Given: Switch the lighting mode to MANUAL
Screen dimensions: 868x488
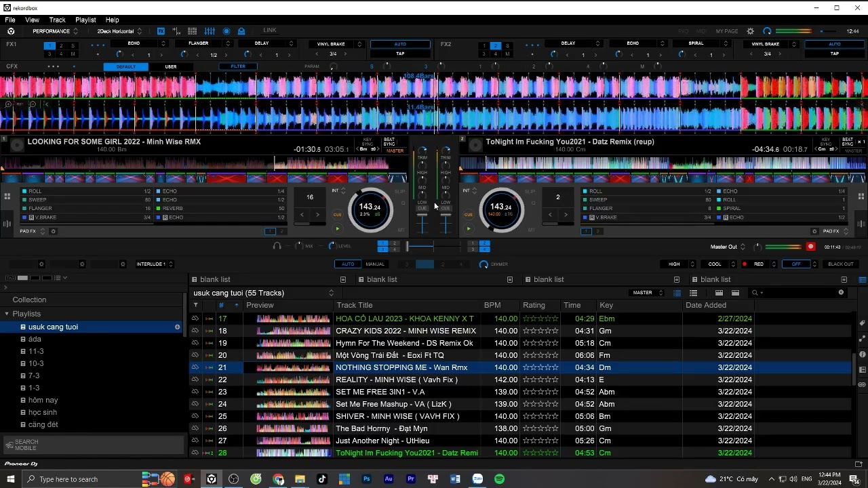Looking at the screenshot, I should click(x=375, y=264).
